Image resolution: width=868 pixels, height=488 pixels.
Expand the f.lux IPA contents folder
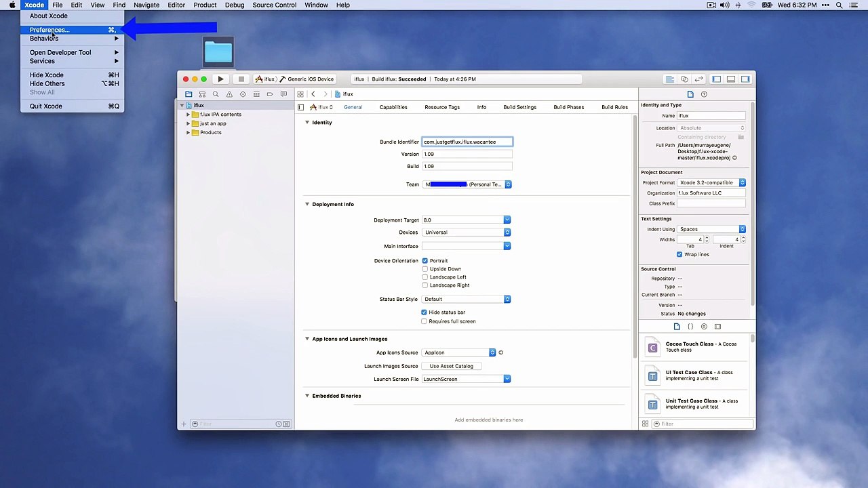(x=188, y=115)
